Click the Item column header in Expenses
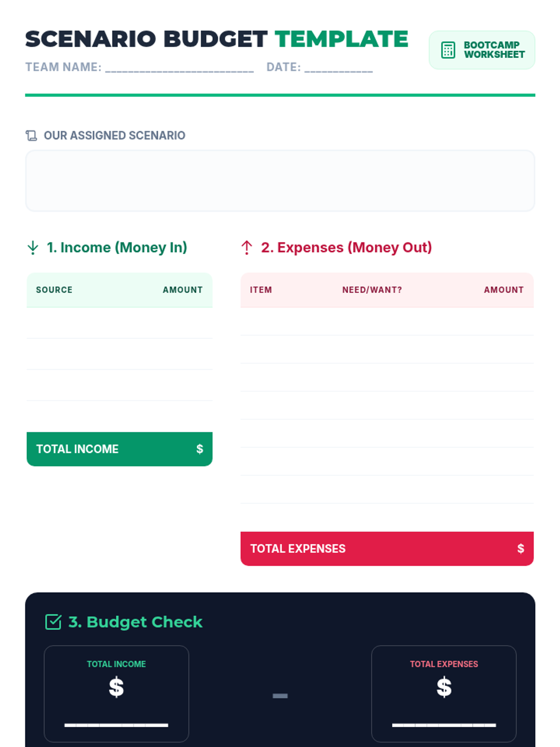The image size is (560, 747). coord(261,290)
